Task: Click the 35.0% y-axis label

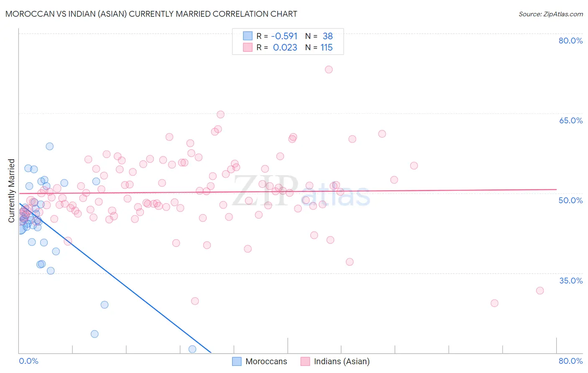Action: tap(571, 281)
